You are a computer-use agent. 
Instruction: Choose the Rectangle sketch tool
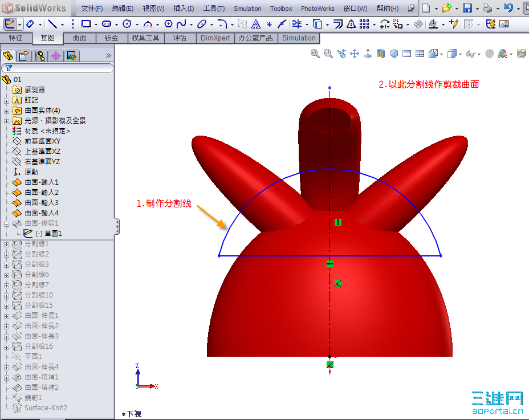coord(87,24)
